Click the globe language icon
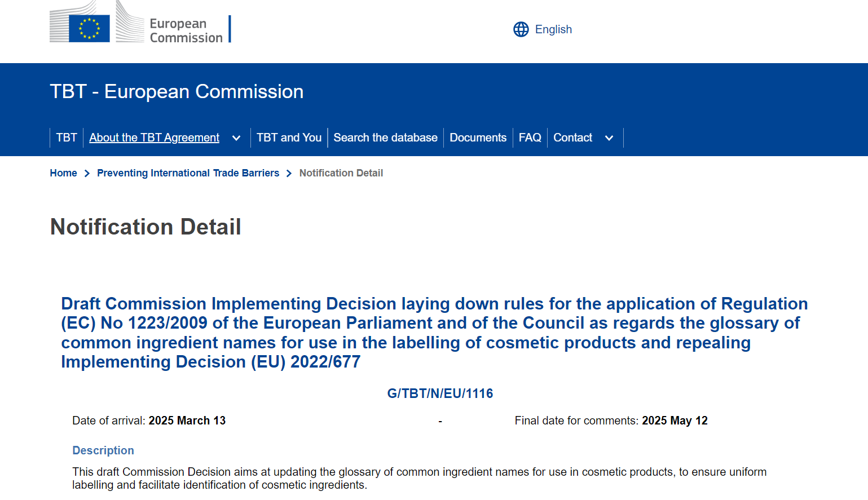The height and width of the screenshot is (500, 868). (x=521, y=29)
